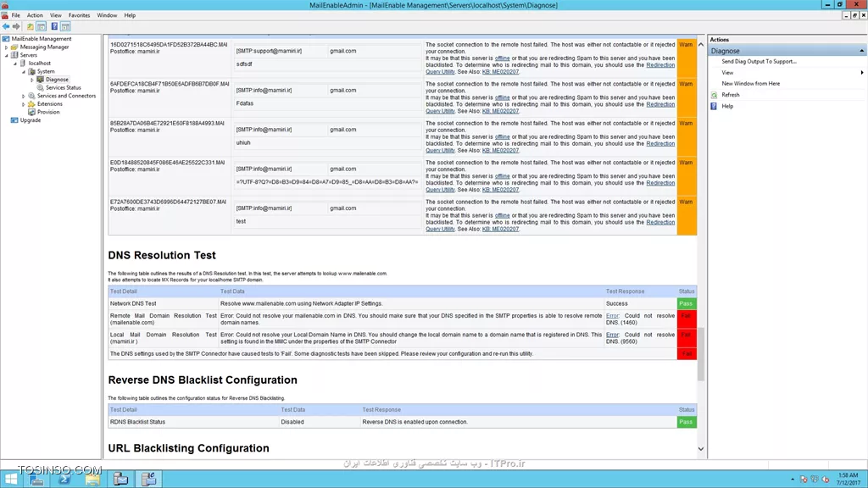Open PowerShell from the taskbar
868x488 pixels.
point(64,480)
